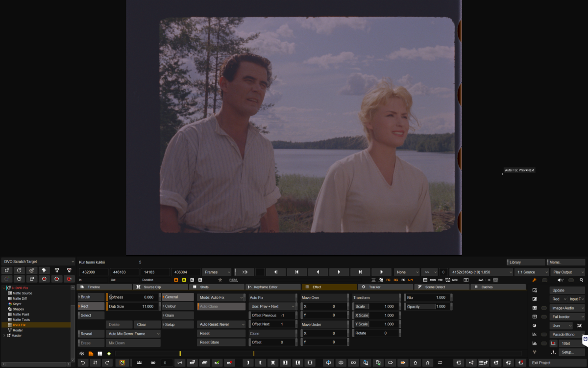The image size is (588, 368).
Task: Select the Matte Paint tree item
Action: (x=21, y=315)
